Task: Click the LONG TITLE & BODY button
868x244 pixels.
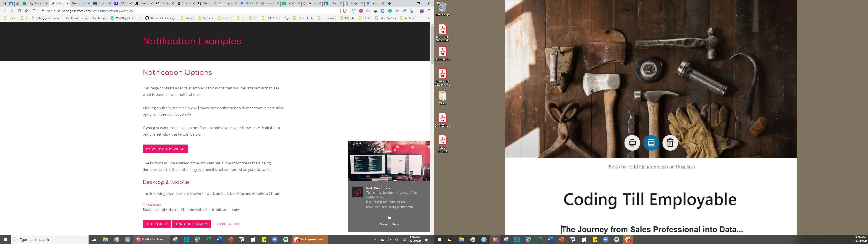Action: tap(191, 224)
